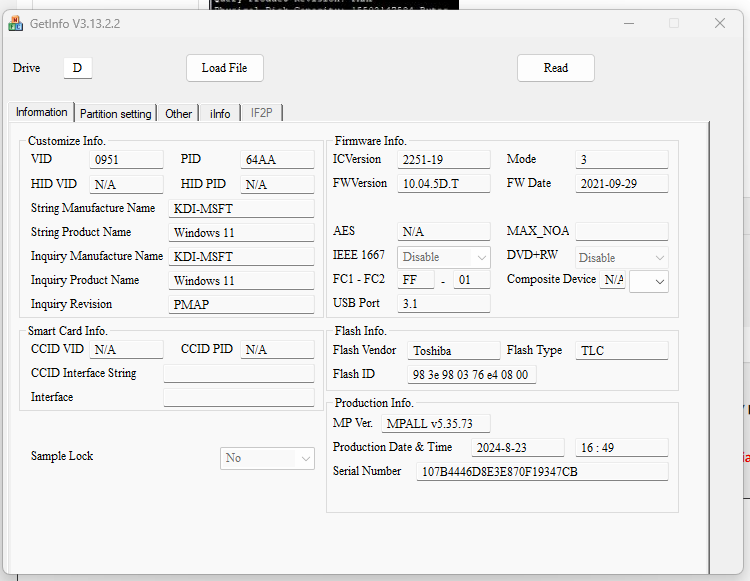Click the CCID VID field

pos(126,350)
